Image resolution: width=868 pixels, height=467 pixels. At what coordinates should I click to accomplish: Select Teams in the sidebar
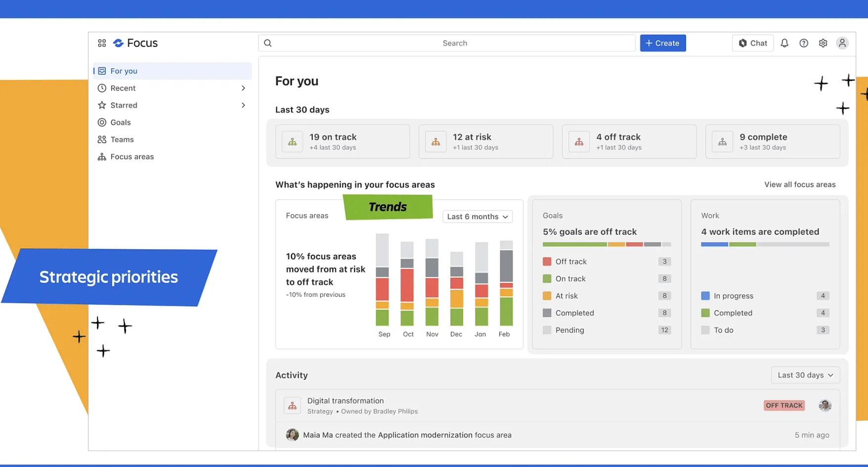point(122,140)
